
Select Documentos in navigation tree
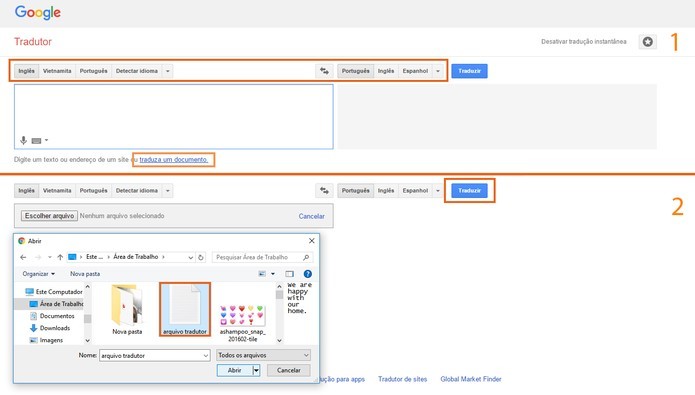pyautogui.click(x=52, y=316)
